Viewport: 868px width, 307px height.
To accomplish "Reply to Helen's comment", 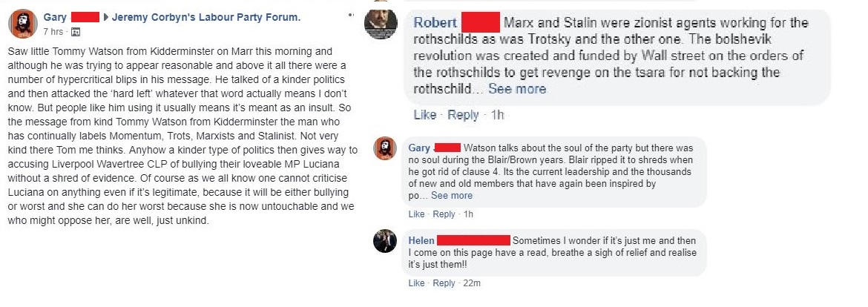I will coord(444,283).
